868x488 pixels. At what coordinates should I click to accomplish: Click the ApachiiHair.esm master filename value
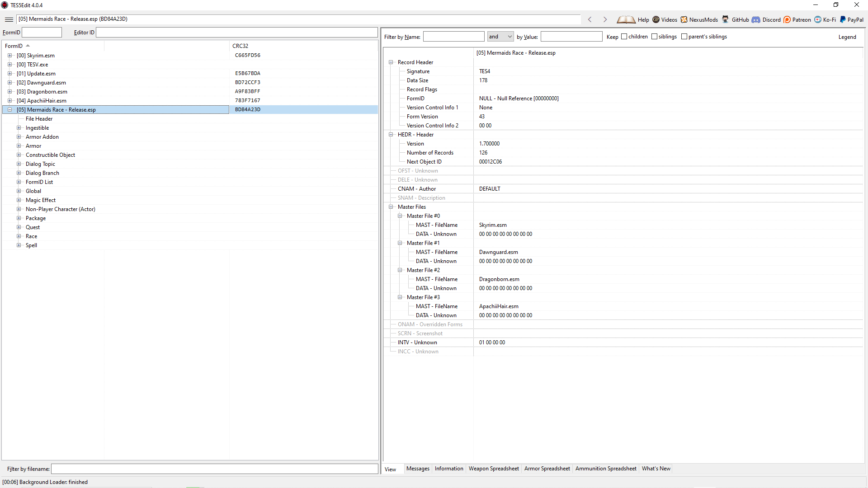pos(499,306)
